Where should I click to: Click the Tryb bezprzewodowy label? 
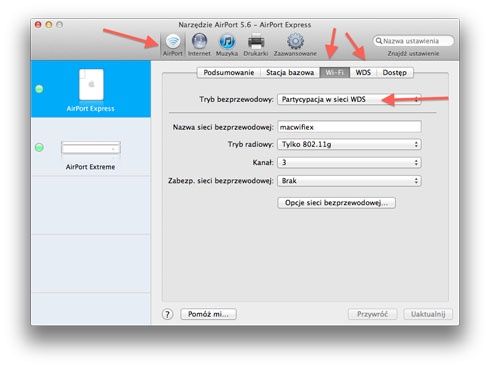click(236, 99)
